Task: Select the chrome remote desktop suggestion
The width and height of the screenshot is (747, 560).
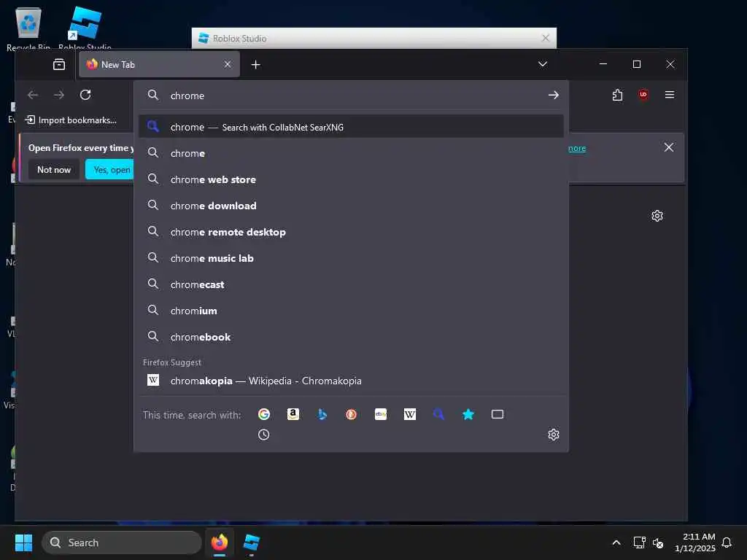Action: pyautogui.click(x=351, y=232)
